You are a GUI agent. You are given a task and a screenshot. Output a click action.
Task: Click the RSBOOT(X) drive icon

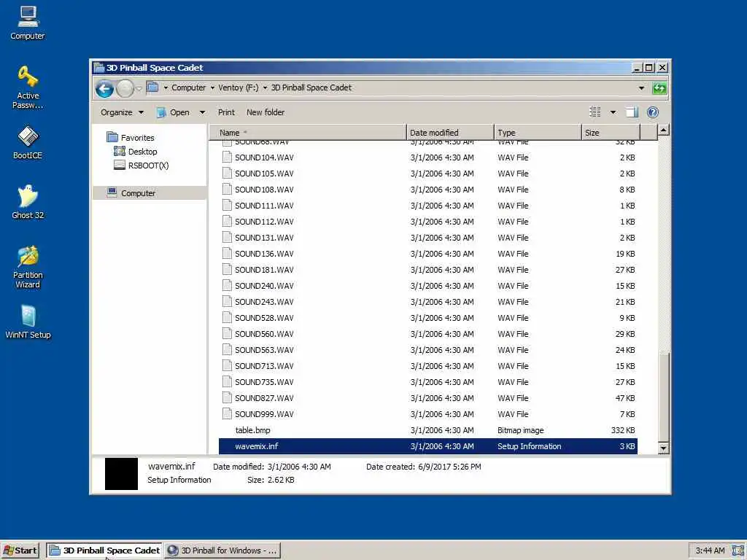(120, 166)
